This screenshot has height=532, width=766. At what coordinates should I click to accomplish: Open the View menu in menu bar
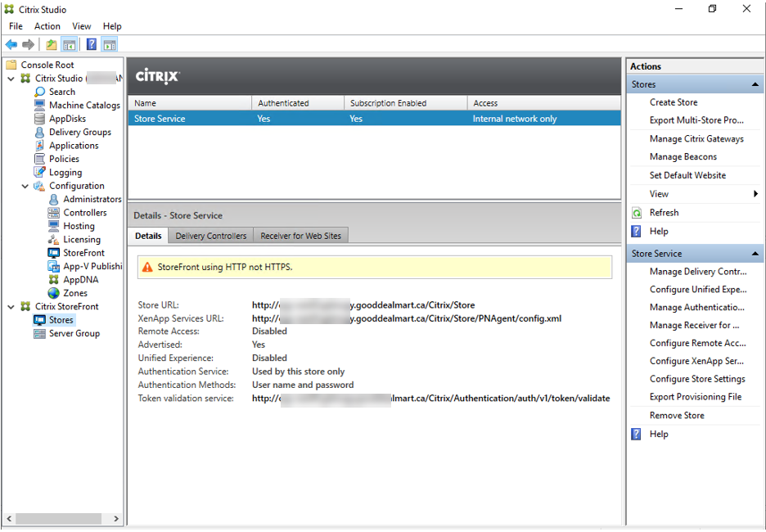tap(82, 26)
